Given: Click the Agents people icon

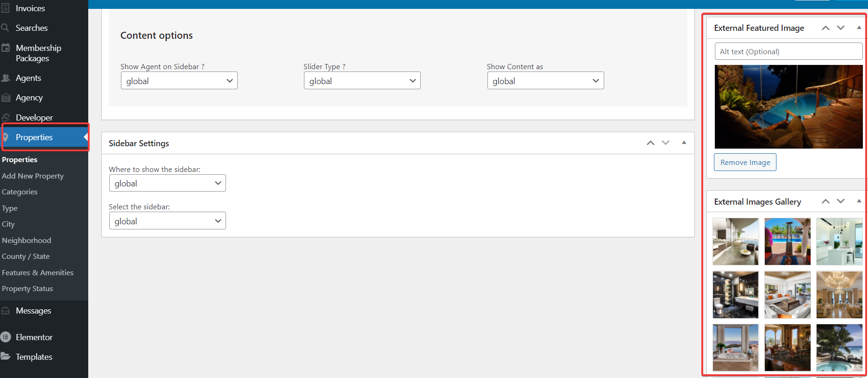Looking at the screenshot, I should (x=6, y=78).
